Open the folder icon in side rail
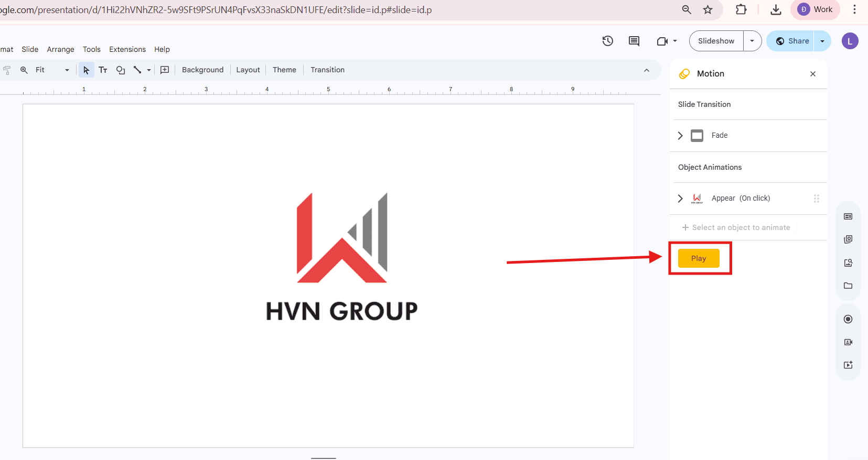 [x=848, y=286]
